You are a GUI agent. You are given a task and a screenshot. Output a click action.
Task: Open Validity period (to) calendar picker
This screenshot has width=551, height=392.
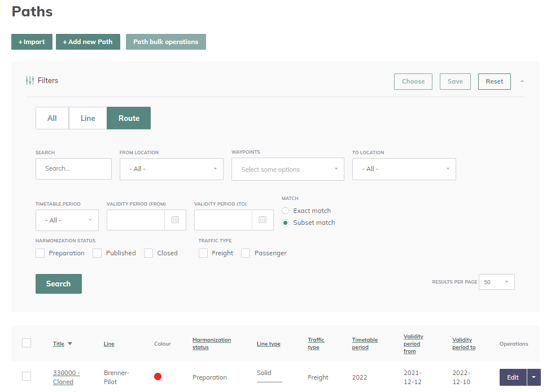coord(263,220)
